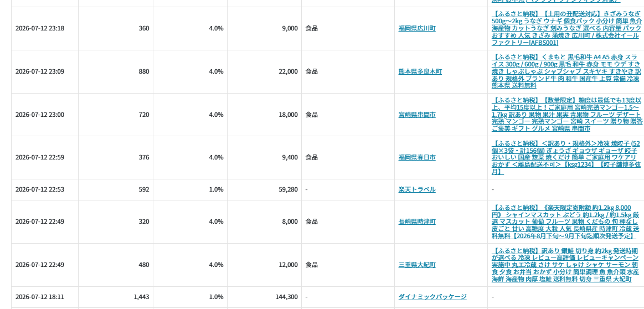Open the きざみうなぎ product link
The image size is (644, 309).
click(x=567, y=28)
